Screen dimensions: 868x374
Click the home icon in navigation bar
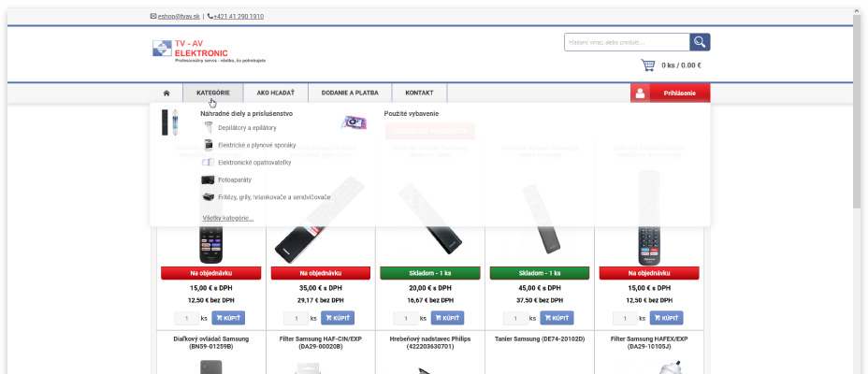click(x=166, y=93)
